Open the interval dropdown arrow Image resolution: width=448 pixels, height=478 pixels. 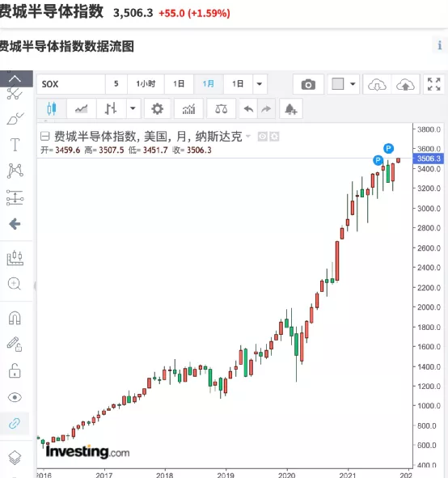[x=260, y=84]
